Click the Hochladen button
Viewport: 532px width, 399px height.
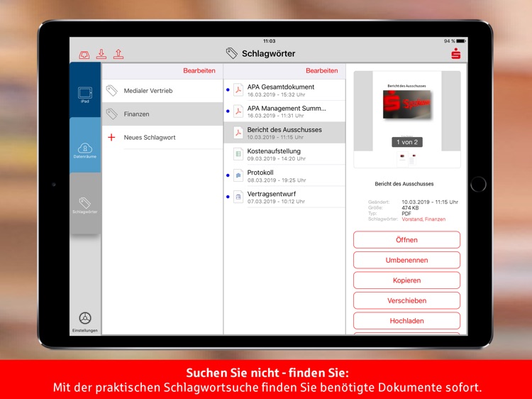point(407,321)
